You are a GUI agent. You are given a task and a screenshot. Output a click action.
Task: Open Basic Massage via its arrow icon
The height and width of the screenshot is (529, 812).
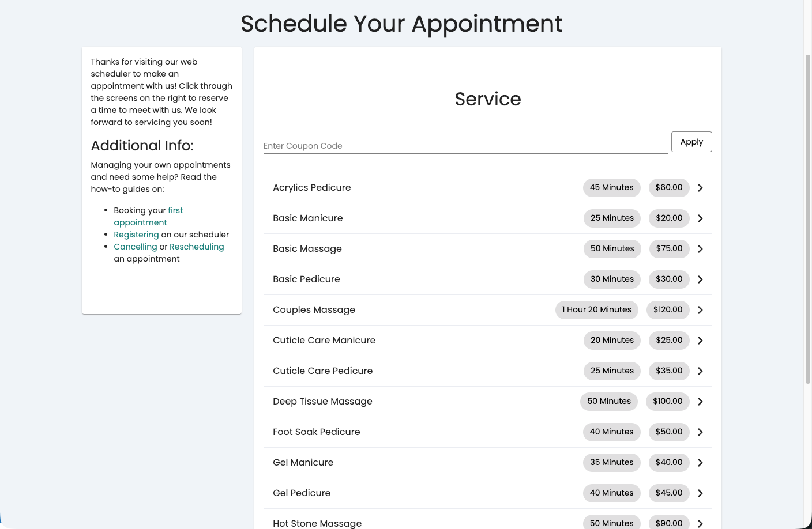tap(700, 249)
